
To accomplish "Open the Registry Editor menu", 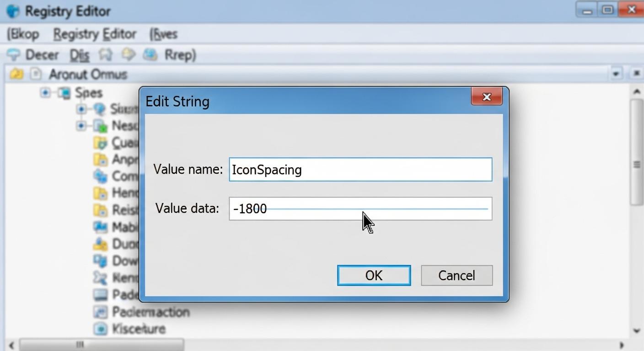I will pos(95,34).
